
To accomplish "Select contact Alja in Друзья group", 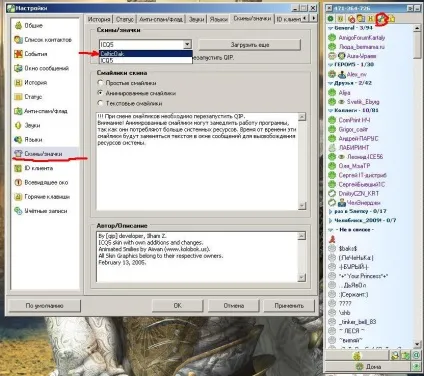I will tap(344, 93).
